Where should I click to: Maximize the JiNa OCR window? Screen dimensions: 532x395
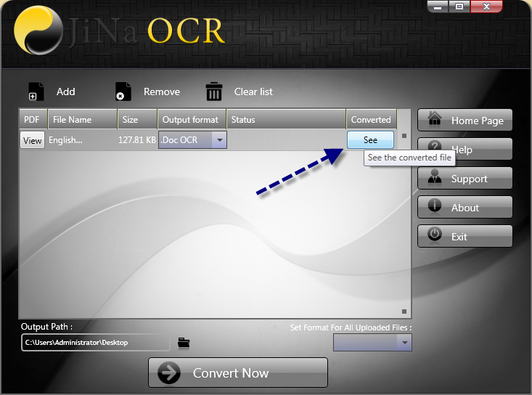(459, 7)
